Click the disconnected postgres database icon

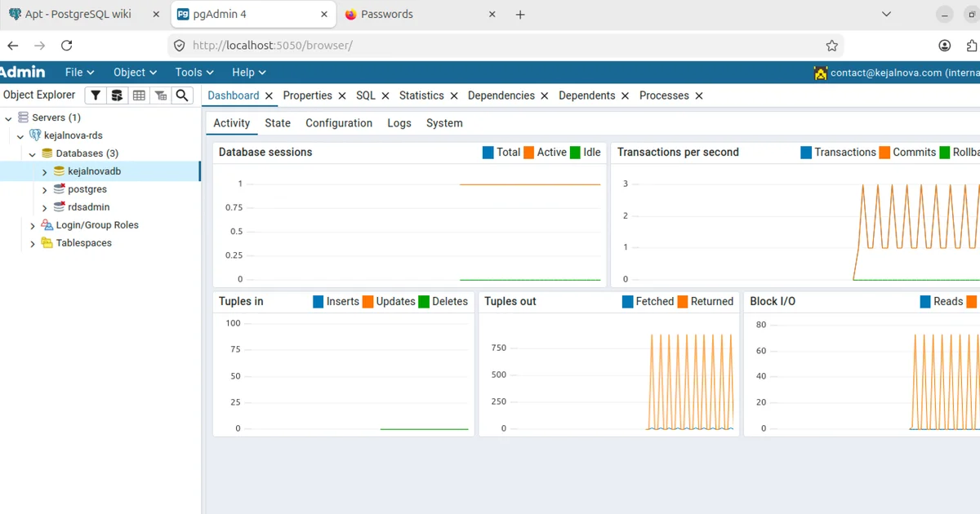pyautogui.click(x=59, y=189)
